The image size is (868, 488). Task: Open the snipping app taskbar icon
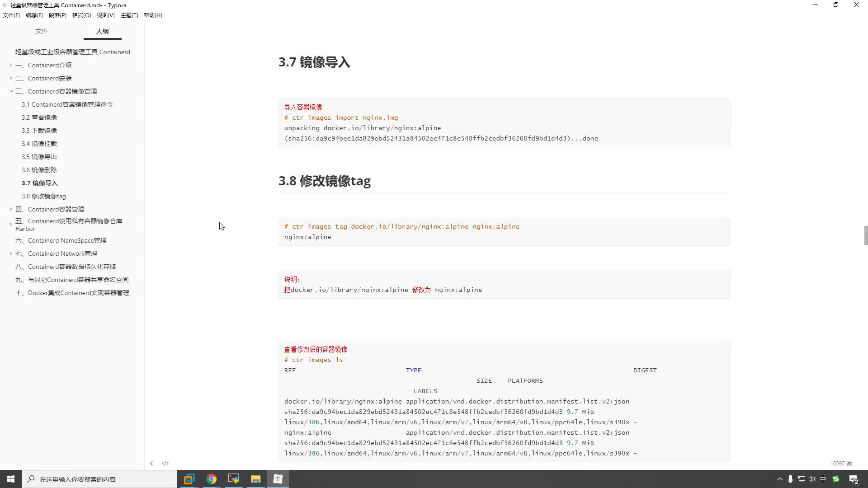[233, 479]
